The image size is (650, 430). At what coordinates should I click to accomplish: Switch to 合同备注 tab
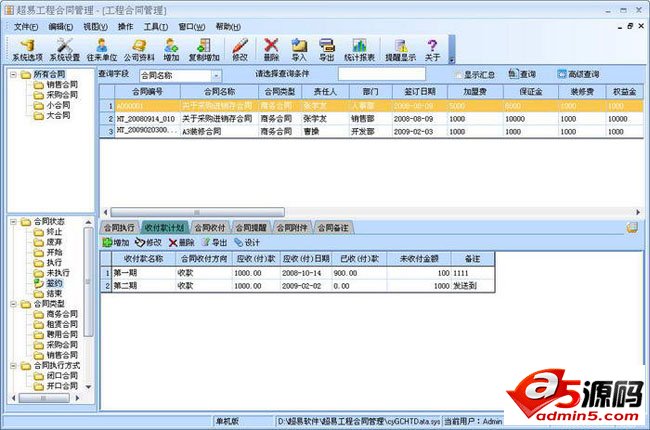(x=333, y=228)
